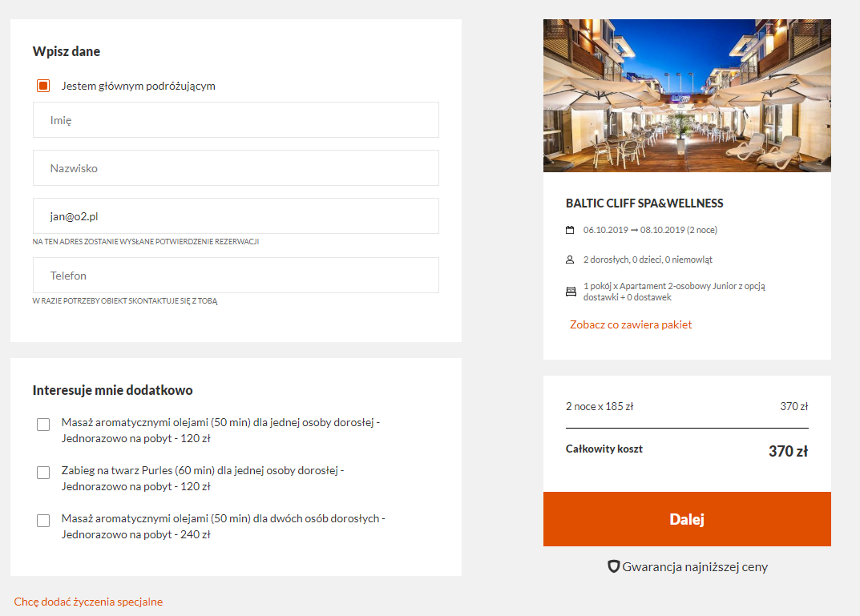Uncheck Jestem głównym podróżującym checkbox
The width and height of the screenshot is (860, 616).
(x=43, y=86)
